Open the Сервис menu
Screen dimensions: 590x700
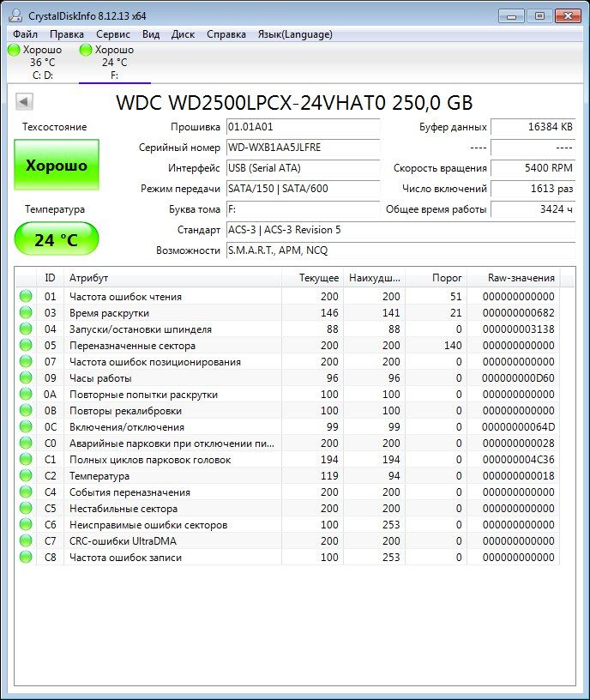tap(113, 34)
